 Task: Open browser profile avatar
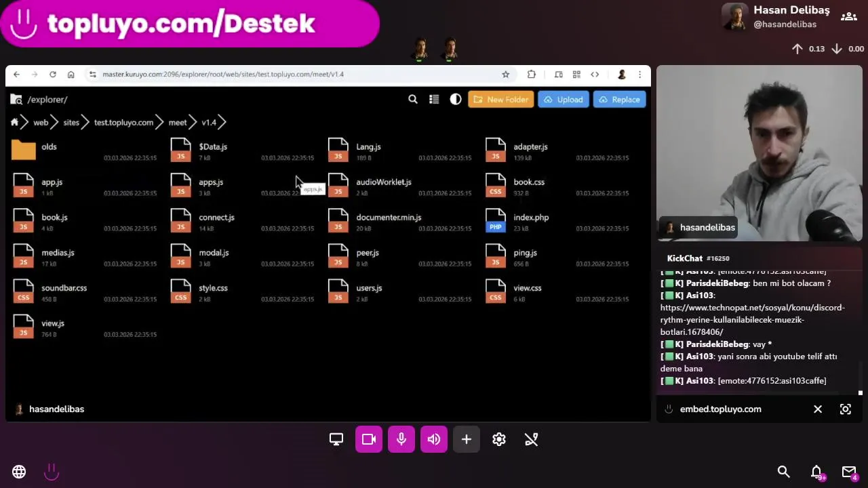621,75
